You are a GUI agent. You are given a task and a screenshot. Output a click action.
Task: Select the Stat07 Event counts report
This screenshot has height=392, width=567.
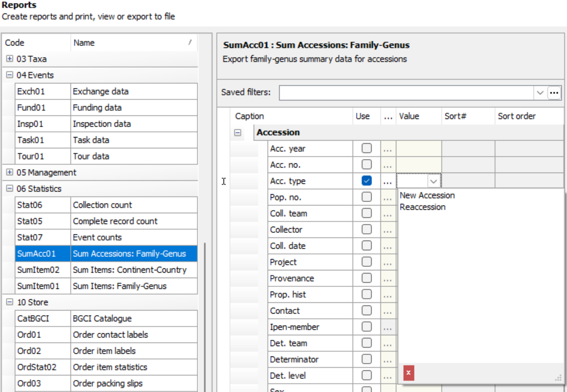[106, 237]
